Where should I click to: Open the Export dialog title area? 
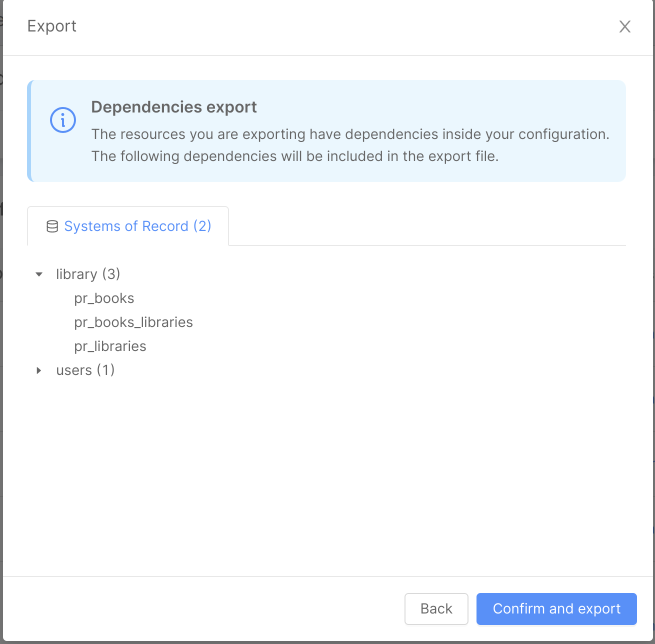[x=51, y=26]
